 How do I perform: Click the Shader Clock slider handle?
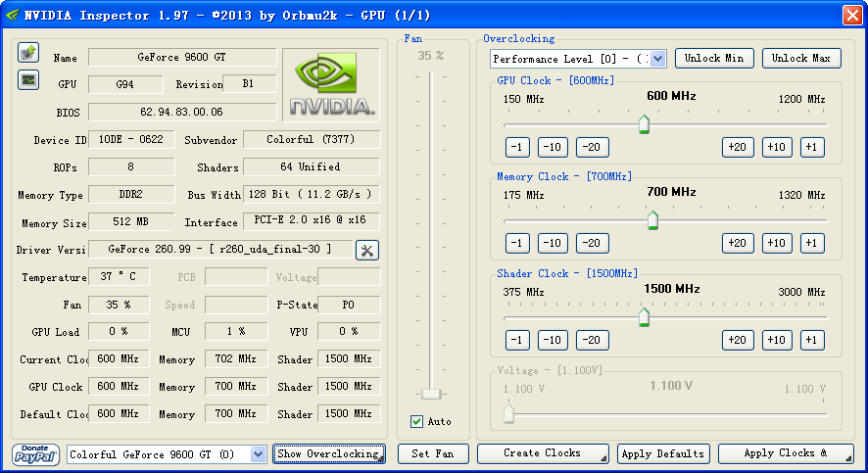coord(644,317)
